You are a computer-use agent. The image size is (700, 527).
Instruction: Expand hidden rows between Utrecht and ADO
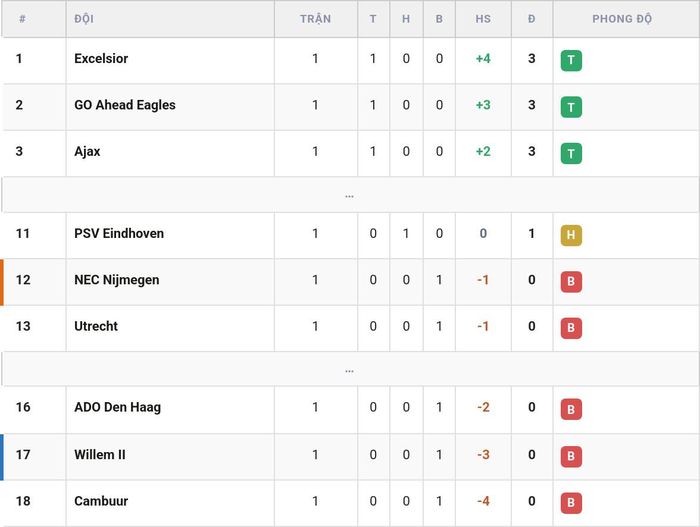tap(350, 369)
